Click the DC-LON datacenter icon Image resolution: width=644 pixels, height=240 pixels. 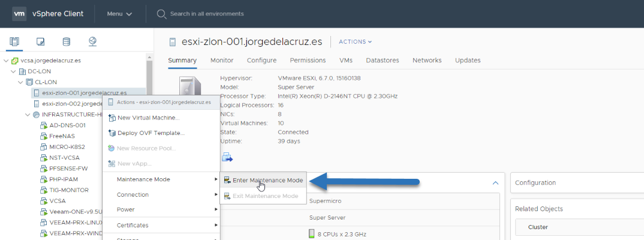[x=22, y=71]
